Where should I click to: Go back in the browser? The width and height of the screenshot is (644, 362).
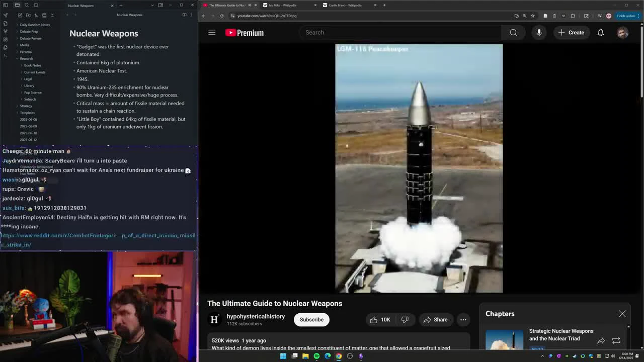point(204,16)
